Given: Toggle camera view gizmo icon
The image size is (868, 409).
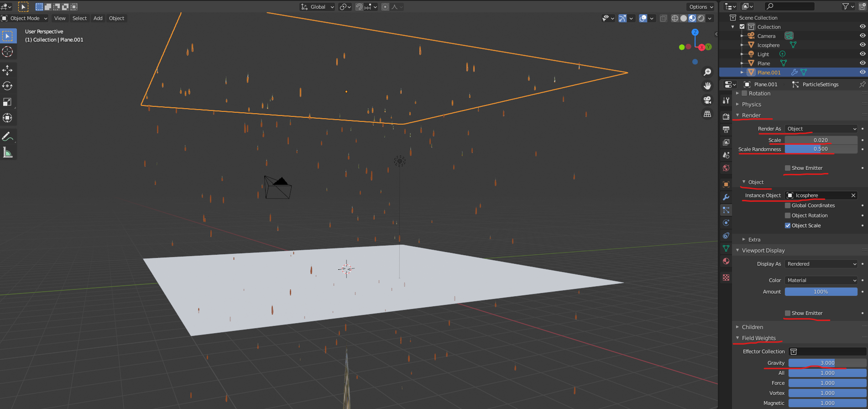Looking at the screenshot, I should coord(707,100).
